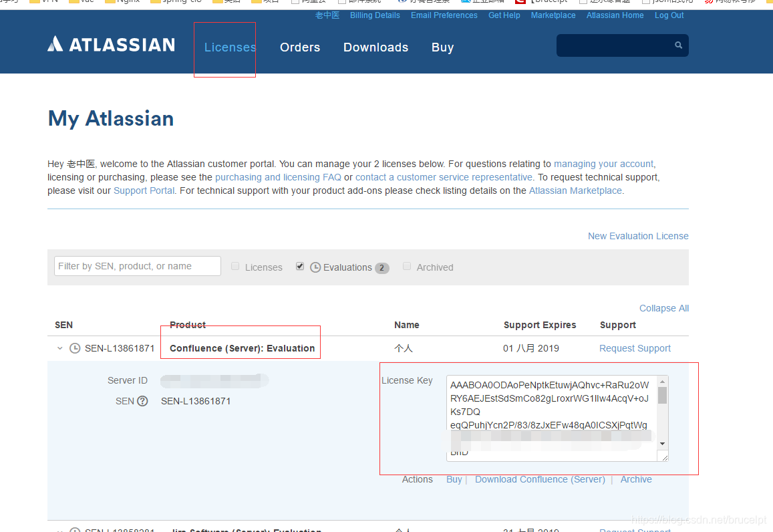Enable the Archived filter checkbox
Image resolution: width=773 pixels, height=532 pixels.
407,266
